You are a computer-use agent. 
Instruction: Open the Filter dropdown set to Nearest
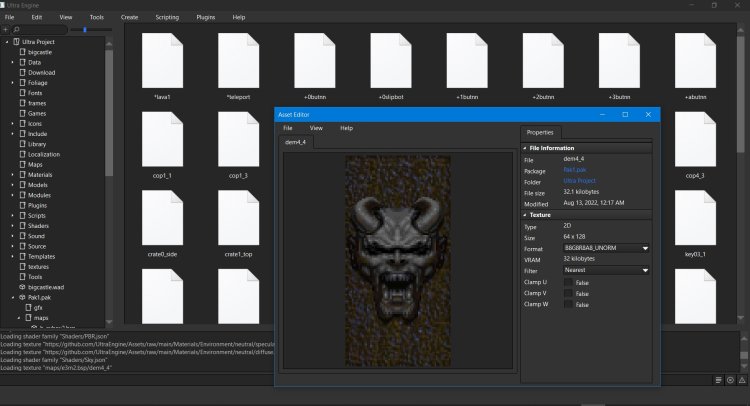607,270
